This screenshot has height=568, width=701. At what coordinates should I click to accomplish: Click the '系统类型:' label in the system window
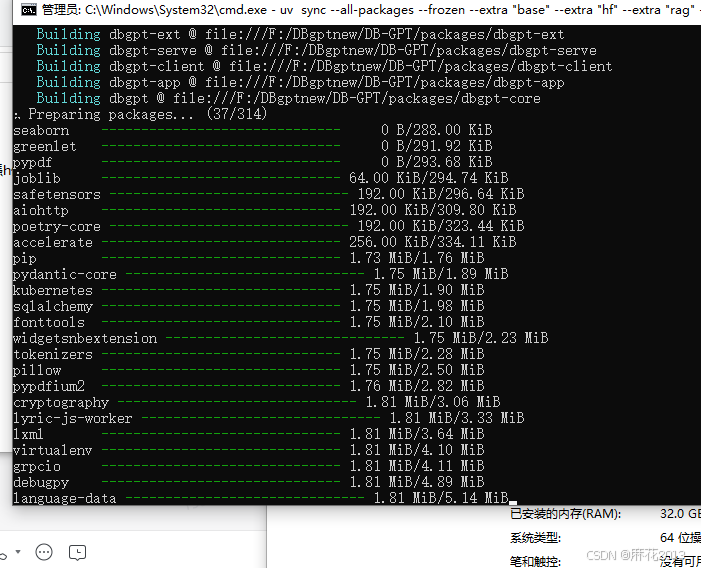535,538
